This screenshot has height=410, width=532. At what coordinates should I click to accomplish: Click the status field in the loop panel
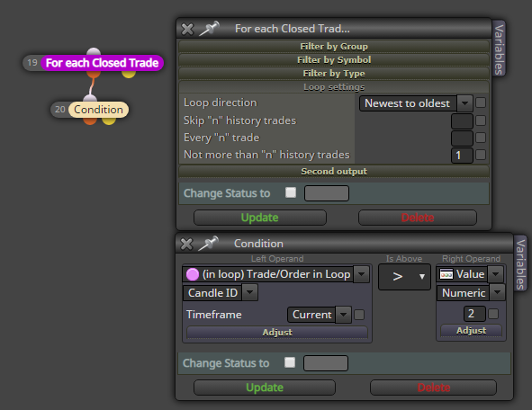[x=327, y=193]
